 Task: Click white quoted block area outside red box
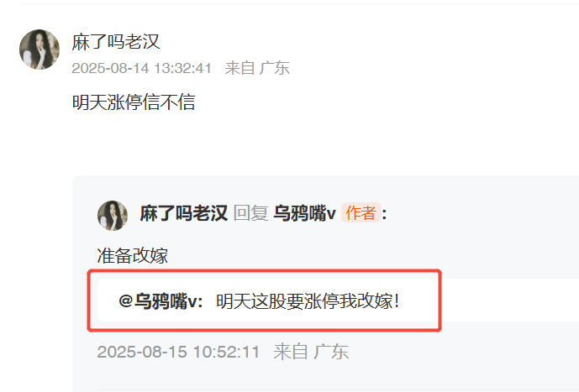510,301
